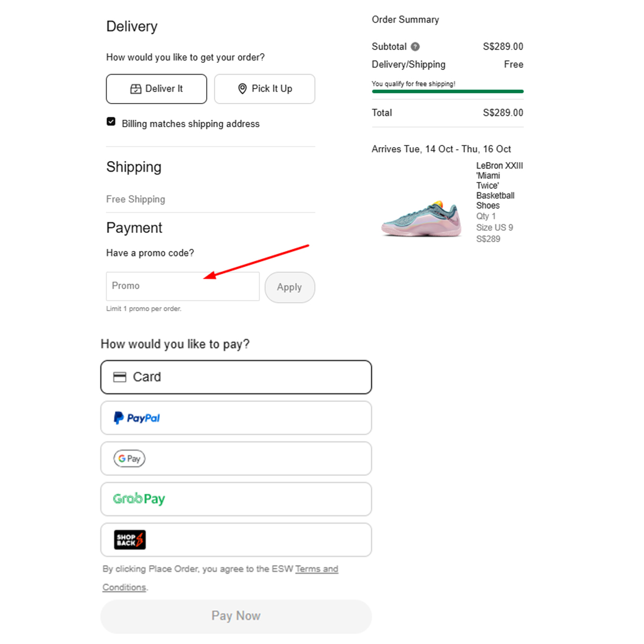
Task: Click the free shipping progress bar
Action: pos(448,92)
